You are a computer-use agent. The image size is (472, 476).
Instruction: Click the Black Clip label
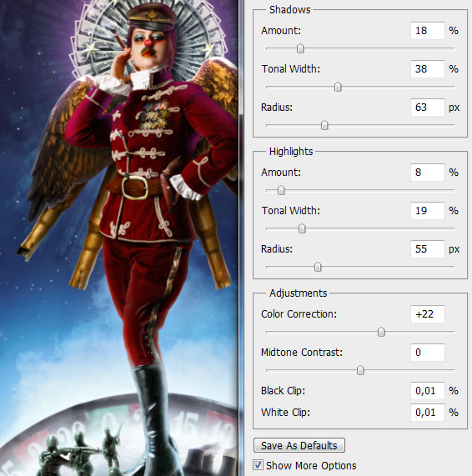click(x=283, y=391)
